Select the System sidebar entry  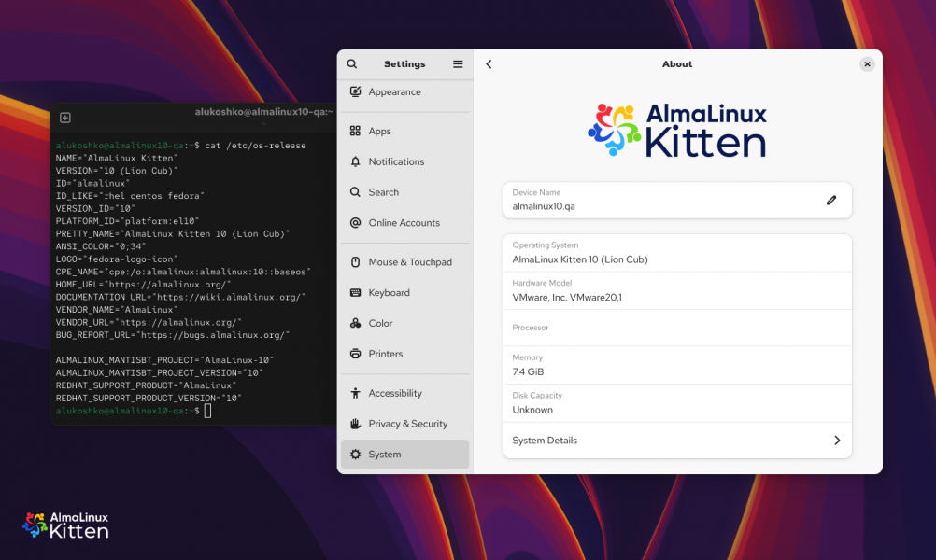404,455
